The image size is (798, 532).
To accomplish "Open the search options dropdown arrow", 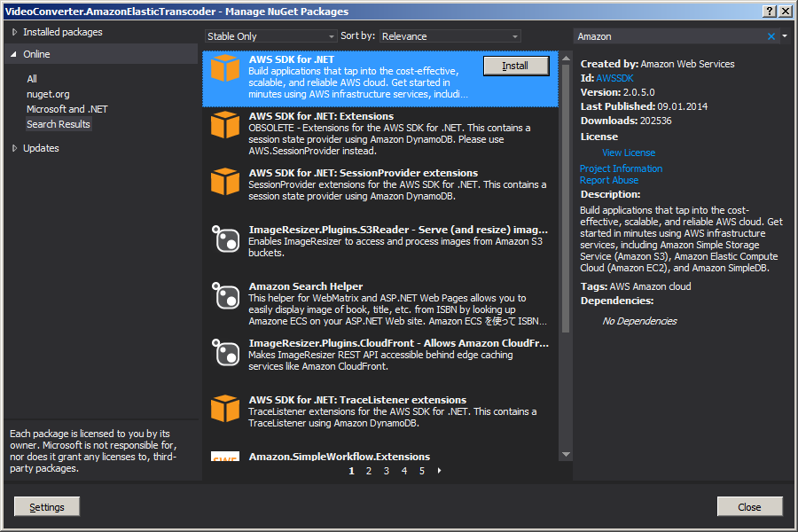I will tap(786, 35).
